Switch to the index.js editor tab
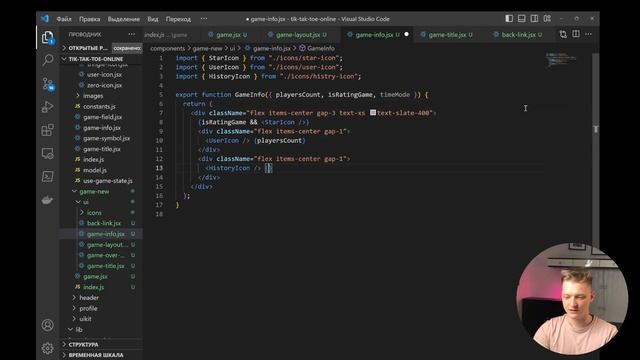Image resolution: width=640 pixels, height=360 pixels. point(165,35)
